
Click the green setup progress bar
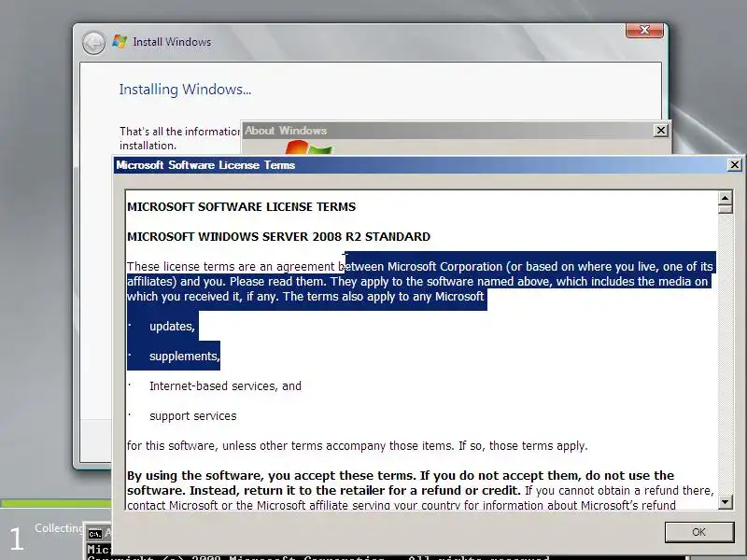56,503
